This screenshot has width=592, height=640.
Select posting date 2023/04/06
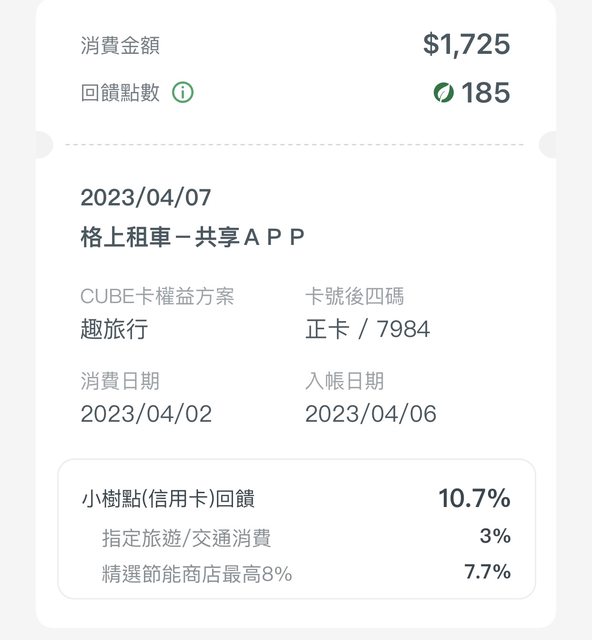click(x=371, y=414)
